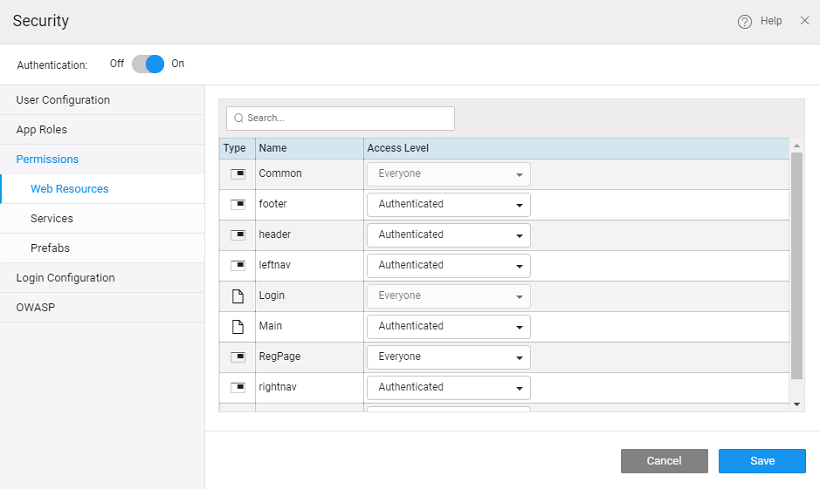The height and width of the screenshot is (489, 820).
Task: Click the page type icon for footer
Action: [x=237, y=205]
